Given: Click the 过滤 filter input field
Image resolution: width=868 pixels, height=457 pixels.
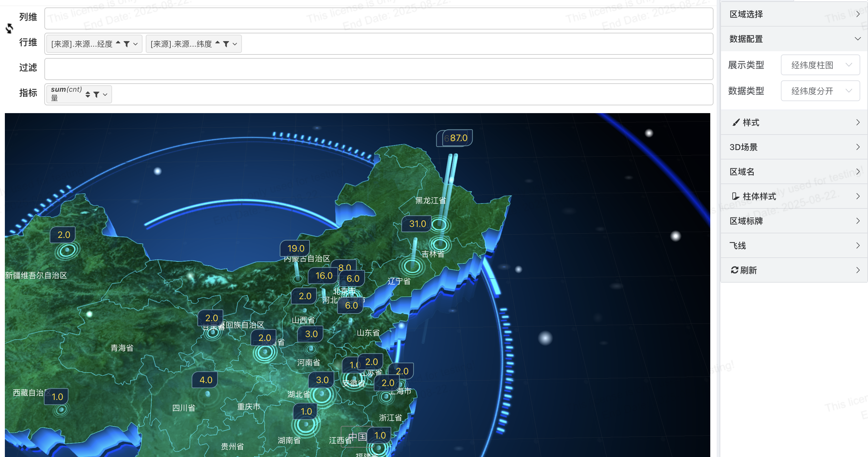Looking at the screenshot, I should coord(379,69).
